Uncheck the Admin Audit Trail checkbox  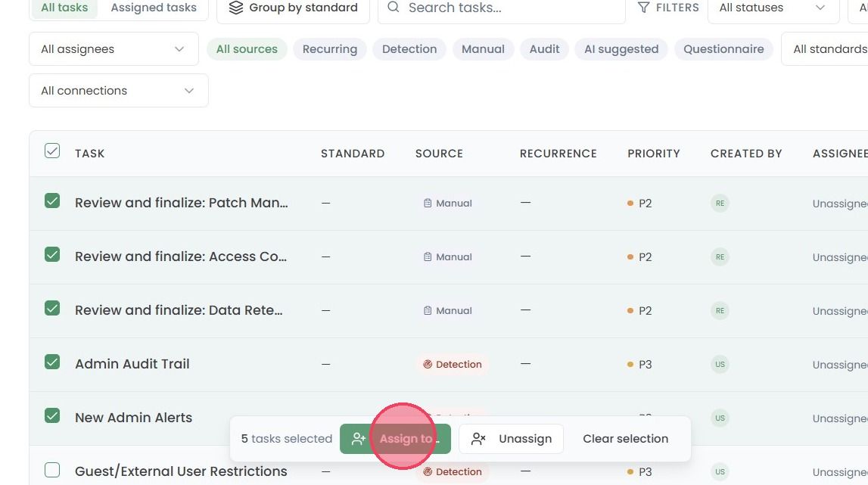(x=52, y=362)
